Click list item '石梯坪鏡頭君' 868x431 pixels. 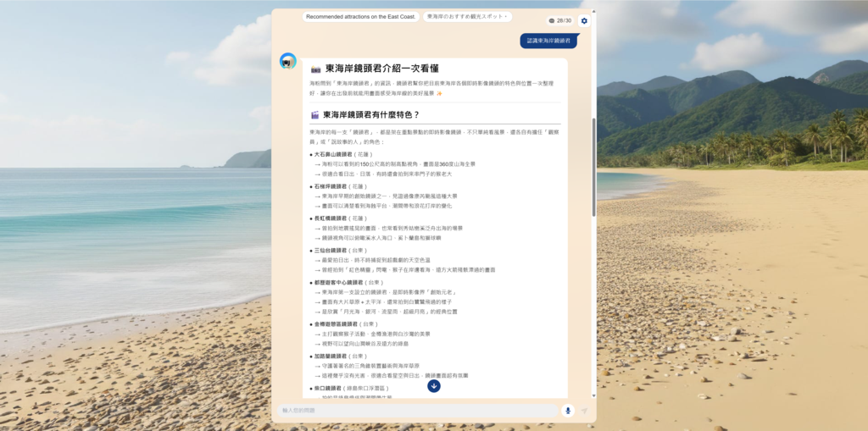click(330, 186)
